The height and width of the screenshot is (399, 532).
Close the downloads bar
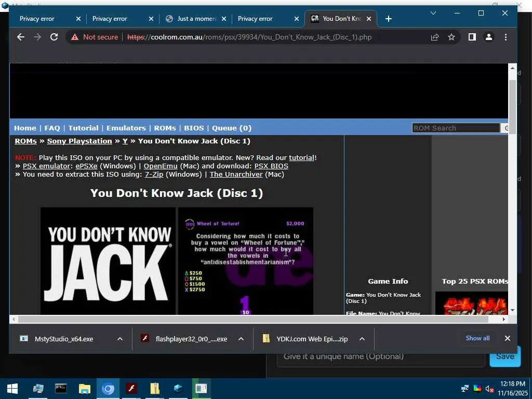(508, 338)
